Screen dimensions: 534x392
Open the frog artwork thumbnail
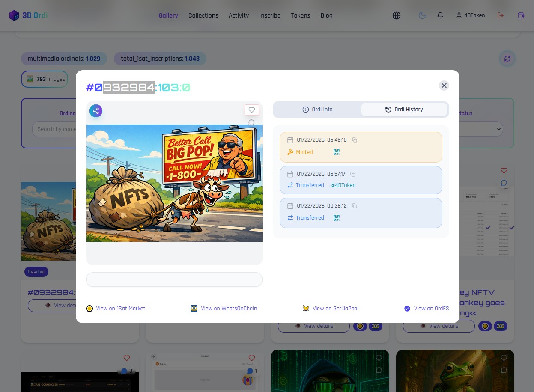[455, 371]
